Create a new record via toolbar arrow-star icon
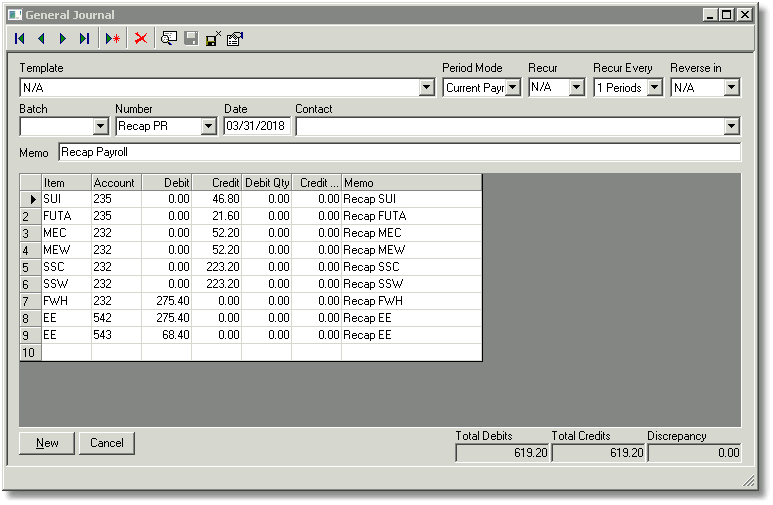The width and height of the screenshot is (773, 505). tap(113, 38)
